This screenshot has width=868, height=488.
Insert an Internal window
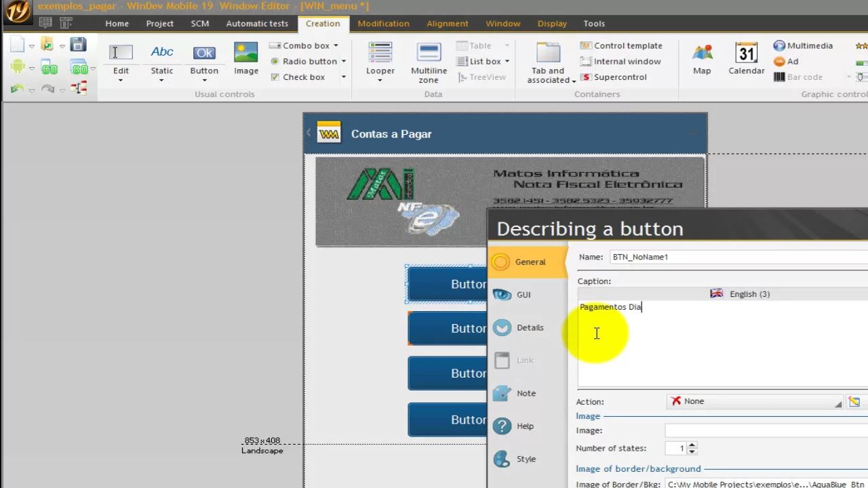[x=620, y=61]
